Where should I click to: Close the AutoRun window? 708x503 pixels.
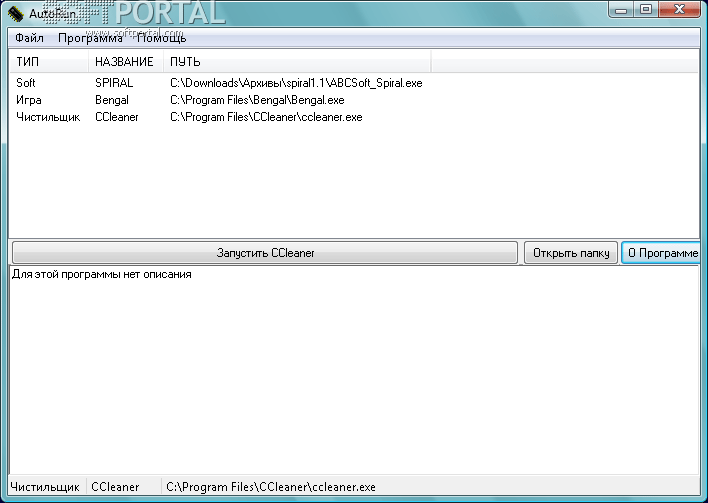pos(679,9)
